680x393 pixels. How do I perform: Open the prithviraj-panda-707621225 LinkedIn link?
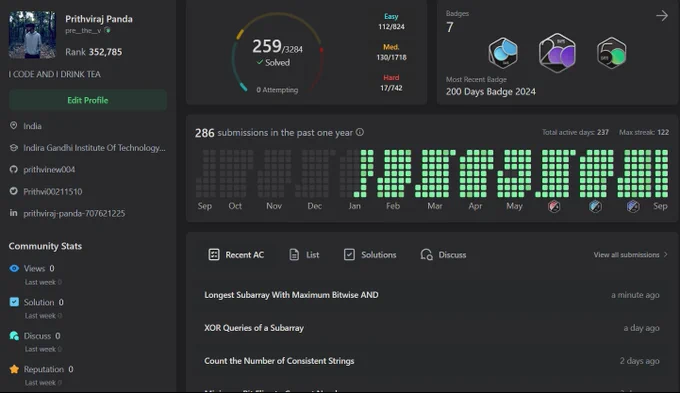(x=74, y=213)
